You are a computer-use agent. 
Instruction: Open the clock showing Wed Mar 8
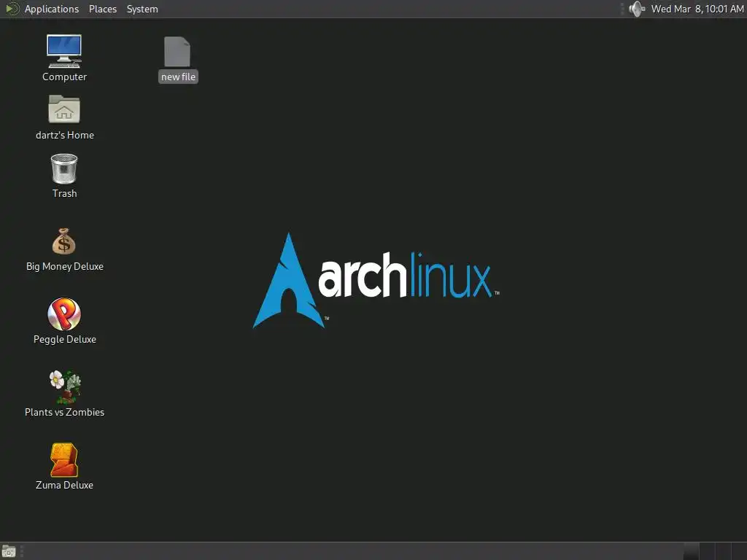pos(697,9)
